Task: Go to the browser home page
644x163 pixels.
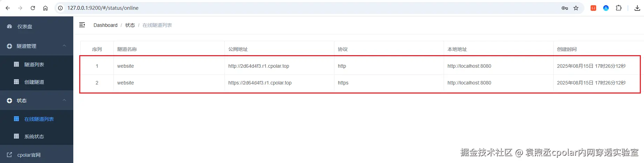Action: coord(45,8)
